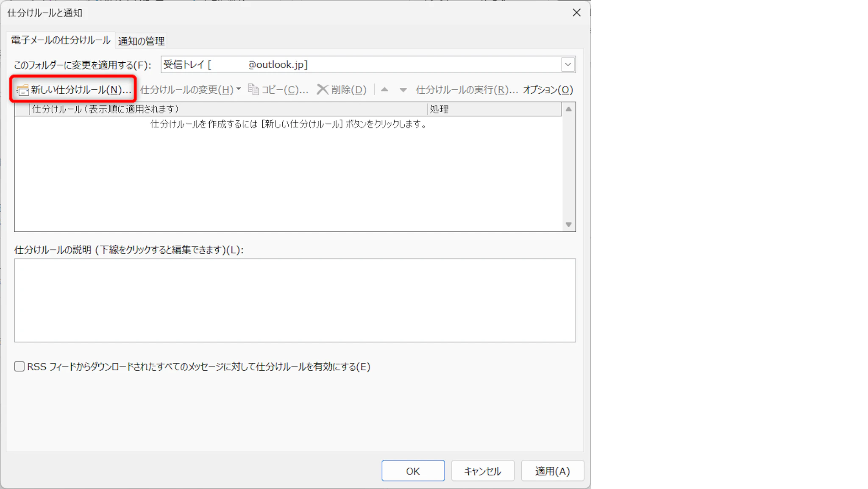Move rule up with up-arrow icon
The height and width of the screenshot is (489, 868).
[384, 89]
